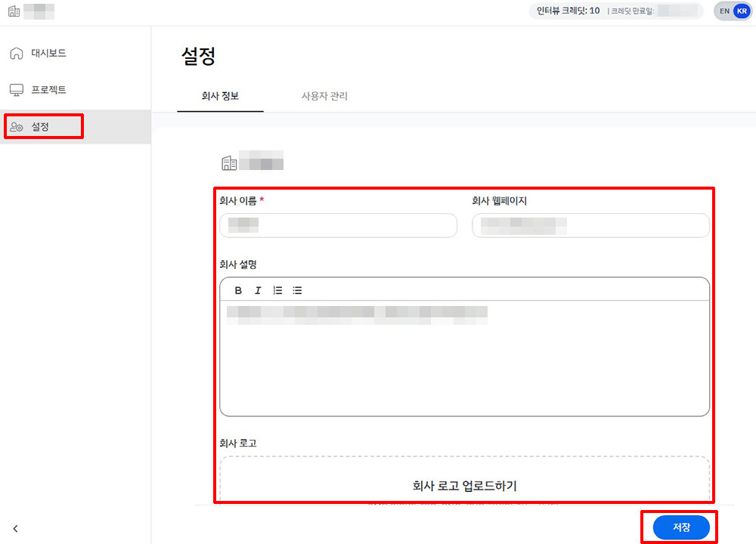The image size is (756, 544).
Task: Apply Bold formatting in the description editor
Action: 237,289
